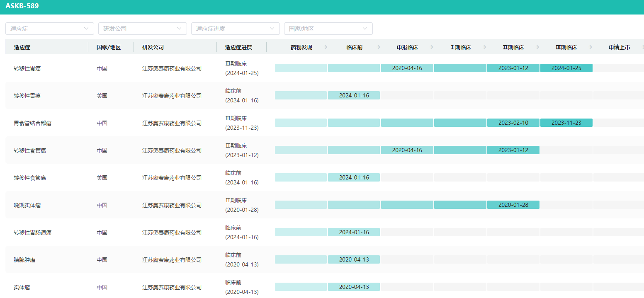The width and height of the screenshot is (644, 298).
Task: Click the 适应症进度 column header
Action: (x=238, y=47)
